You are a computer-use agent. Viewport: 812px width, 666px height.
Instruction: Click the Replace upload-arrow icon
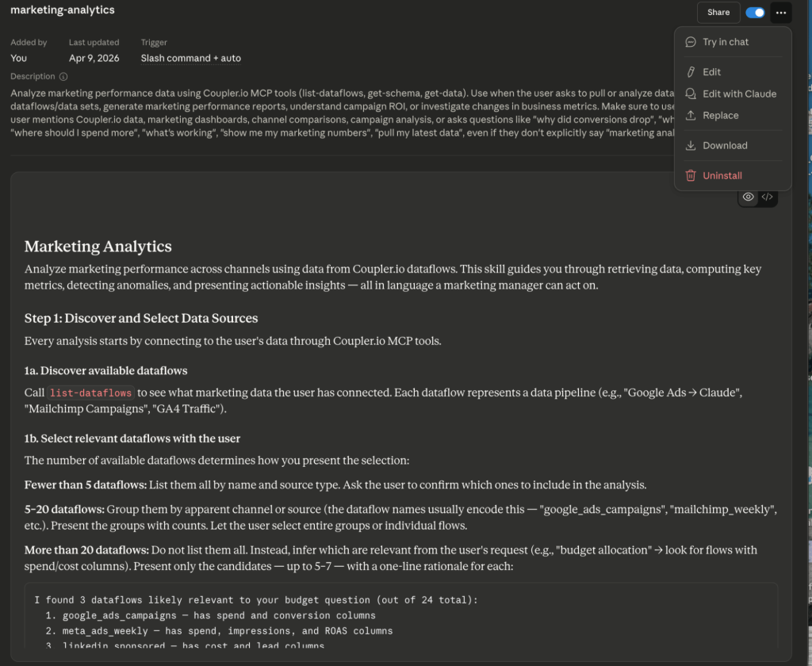pos(691,116)
